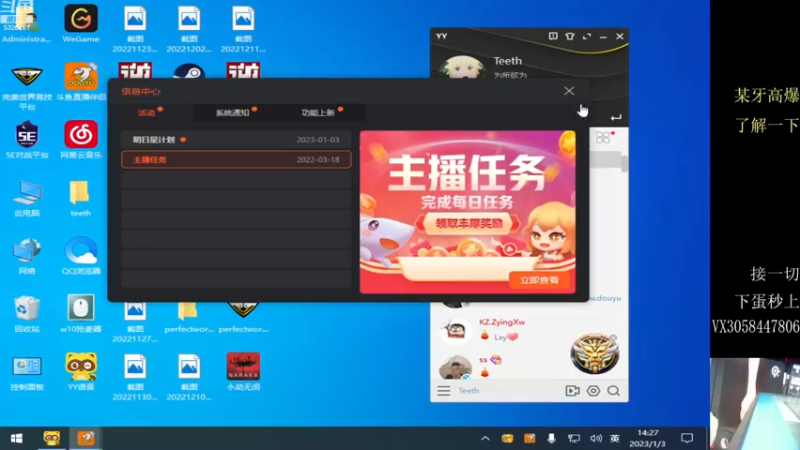Toggle the 英 input method indicator

click(x=615, y=438)
